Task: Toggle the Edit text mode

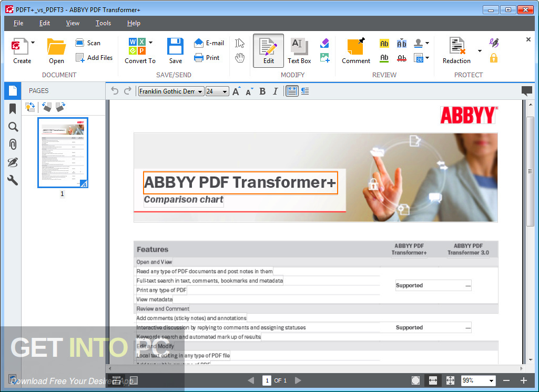Action: [269, 50]
